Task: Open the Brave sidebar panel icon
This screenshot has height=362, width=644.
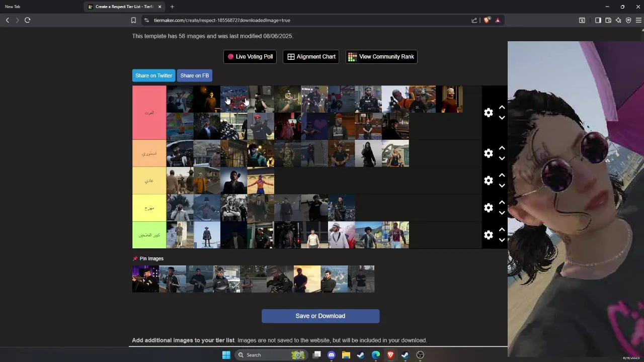Action: (x=598, y=20)
